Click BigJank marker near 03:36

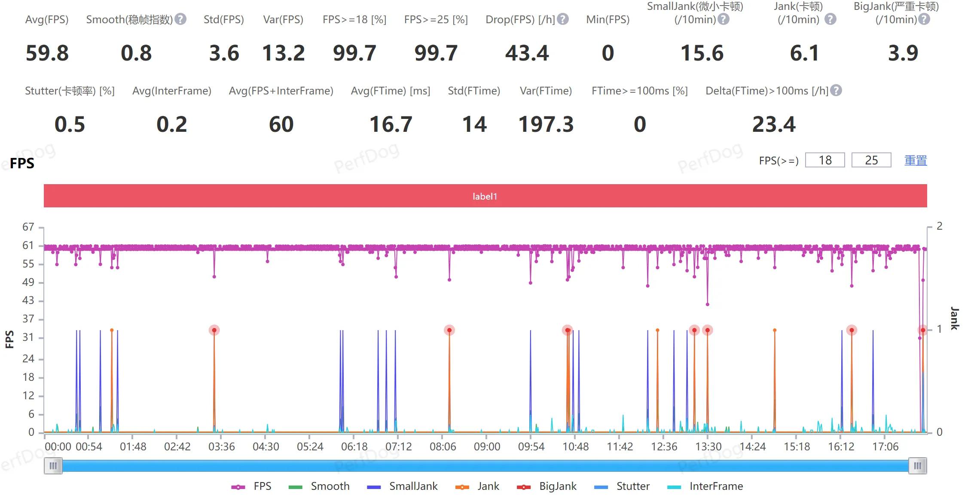[x=214, y=330]
